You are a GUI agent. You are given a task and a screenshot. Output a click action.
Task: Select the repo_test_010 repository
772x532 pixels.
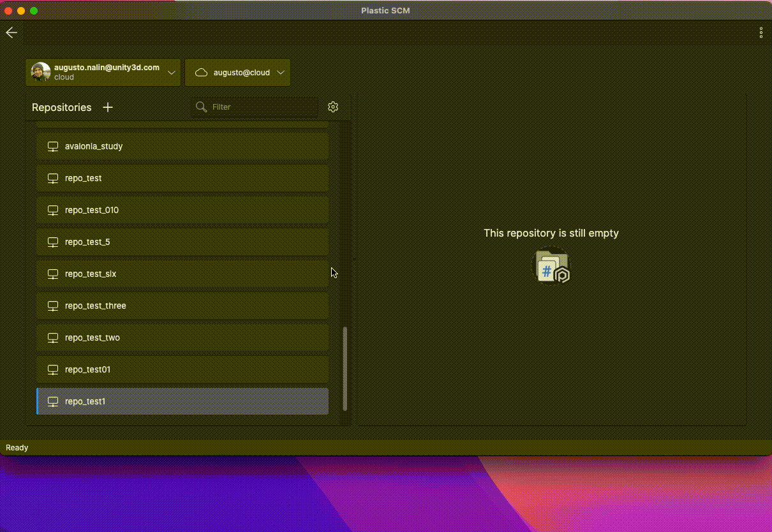coord(182,210)
